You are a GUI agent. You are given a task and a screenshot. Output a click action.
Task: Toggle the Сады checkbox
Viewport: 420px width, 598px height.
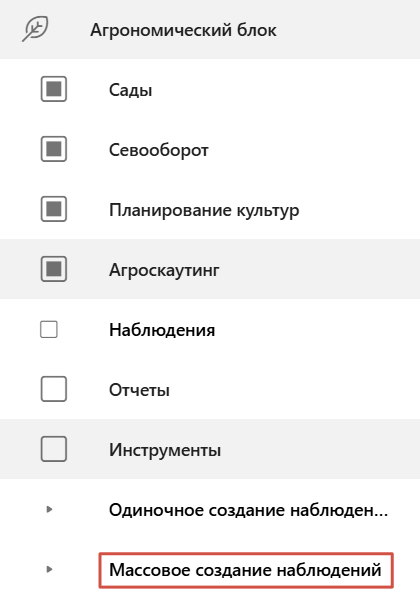tap(54, 89)
